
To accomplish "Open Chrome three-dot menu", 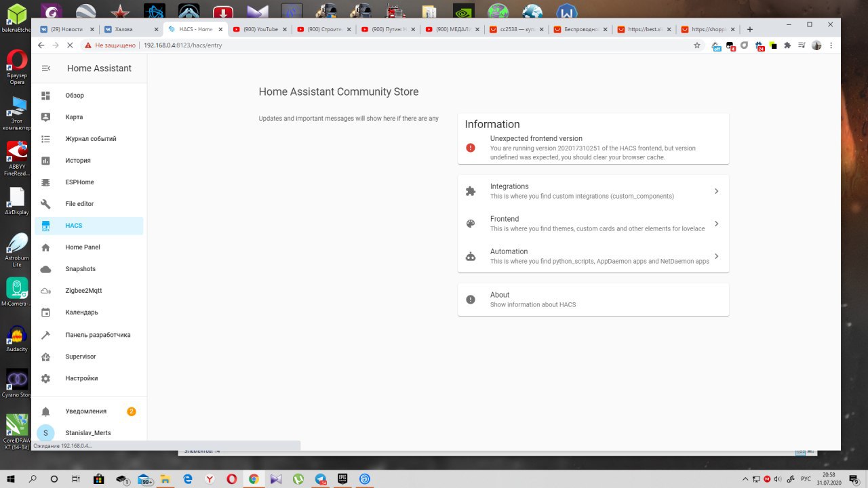I will (831, 45).
